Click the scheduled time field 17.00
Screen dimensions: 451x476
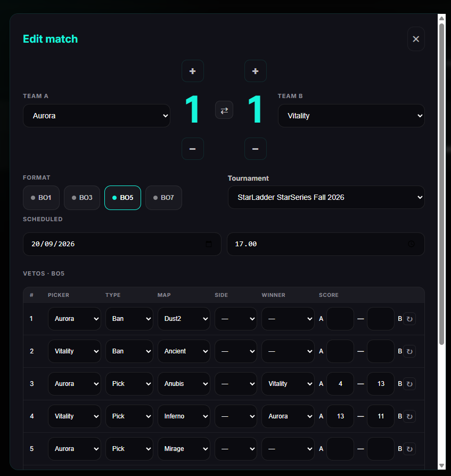coord(326,244)
